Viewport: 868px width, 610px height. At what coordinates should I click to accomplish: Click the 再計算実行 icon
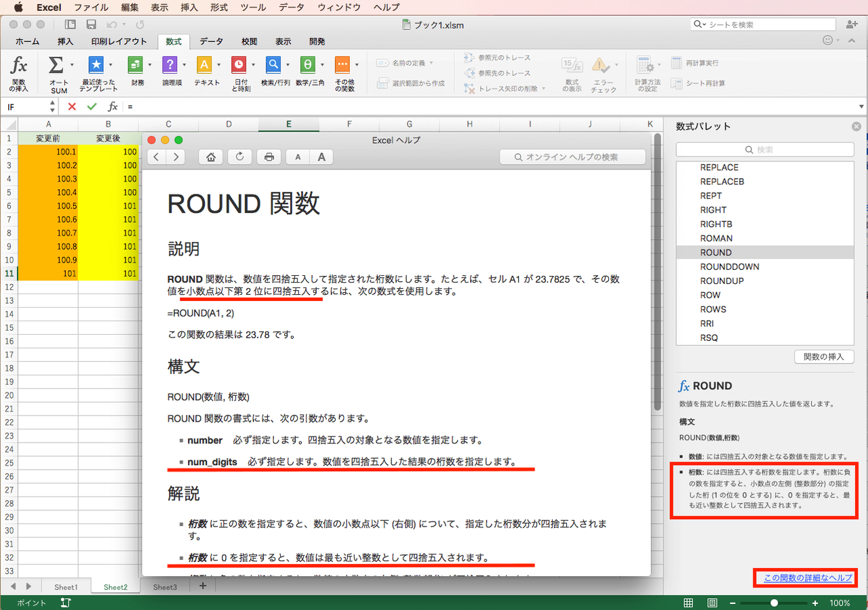click(x=676, y=63)
